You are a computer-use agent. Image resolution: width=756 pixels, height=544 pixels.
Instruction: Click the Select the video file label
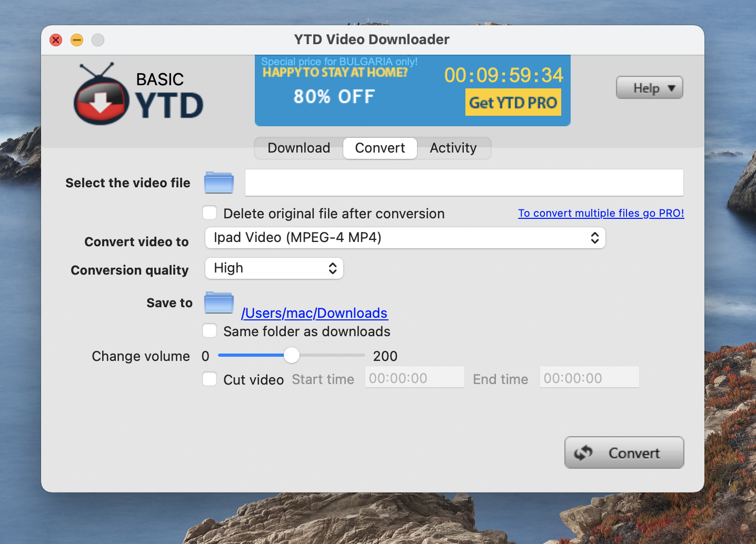pos(128,183)
